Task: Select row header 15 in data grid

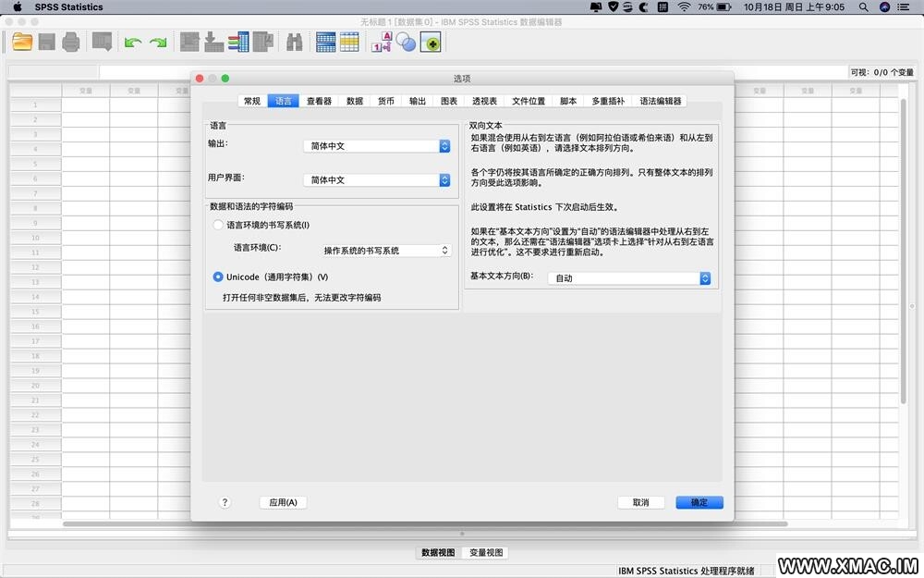Action: [35, 312]
